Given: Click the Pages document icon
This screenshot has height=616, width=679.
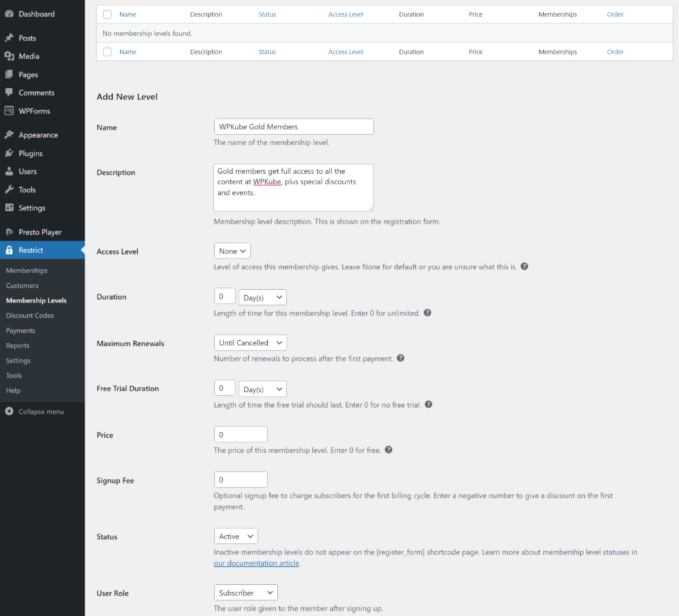Looking at the screenshot, I should [9, 74].
